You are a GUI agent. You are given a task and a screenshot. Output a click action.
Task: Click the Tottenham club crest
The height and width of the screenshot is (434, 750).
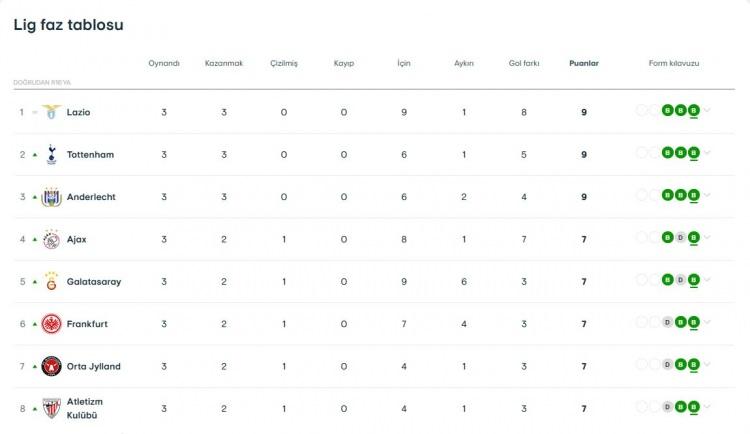(x=52, y=155)
